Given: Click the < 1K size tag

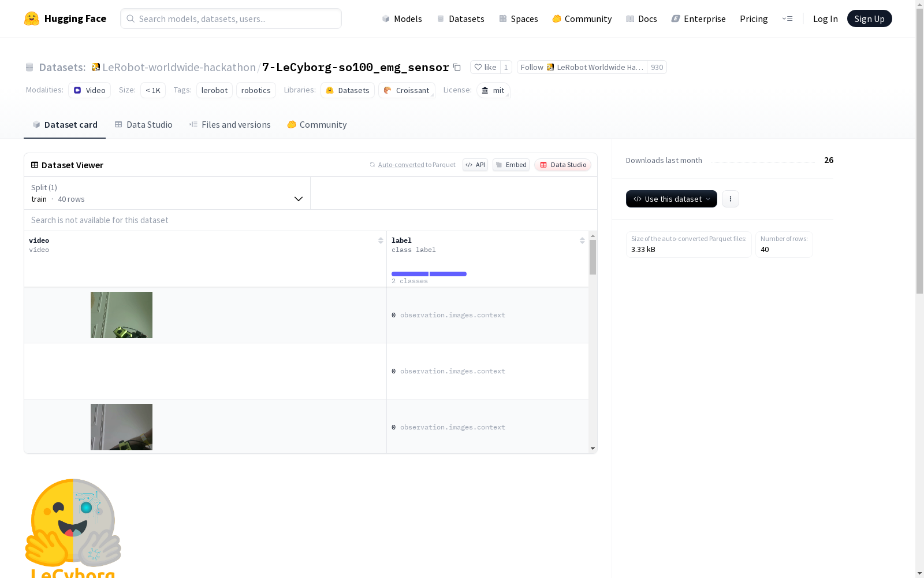Looking at the screenshot, I should [x=153, y=90].
